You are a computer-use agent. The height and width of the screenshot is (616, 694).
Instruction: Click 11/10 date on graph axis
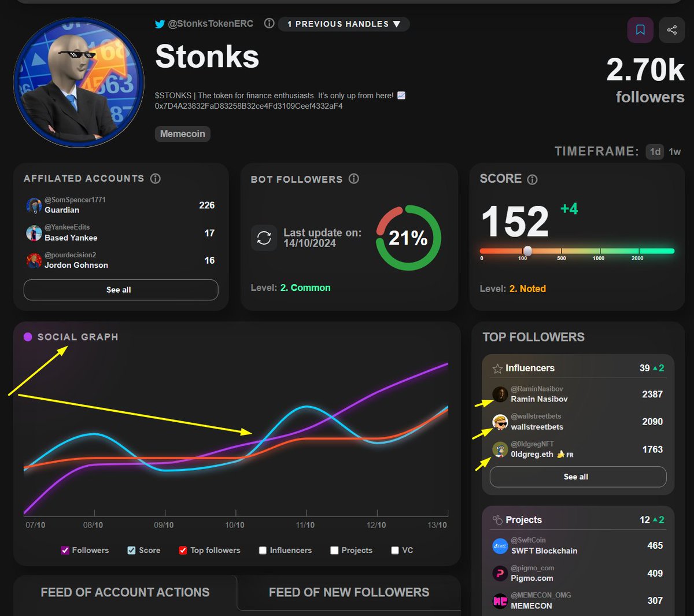[x=305, y=525]
